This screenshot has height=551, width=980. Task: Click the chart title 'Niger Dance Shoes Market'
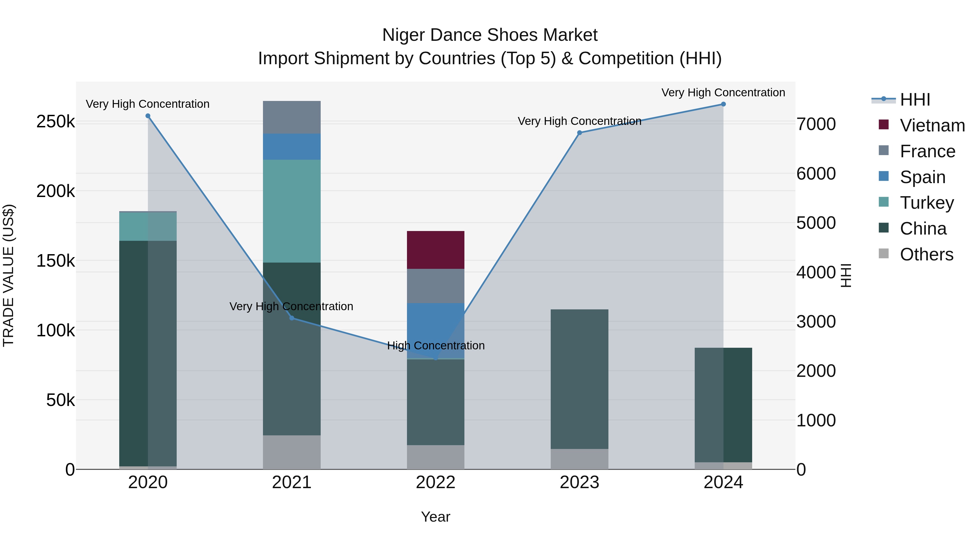[490, 35]
